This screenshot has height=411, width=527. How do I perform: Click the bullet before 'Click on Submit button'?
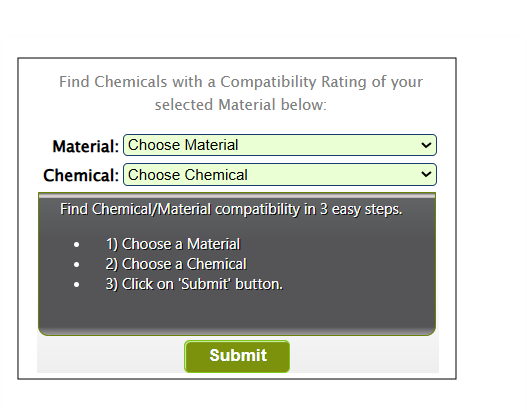[x=77, y=285]
